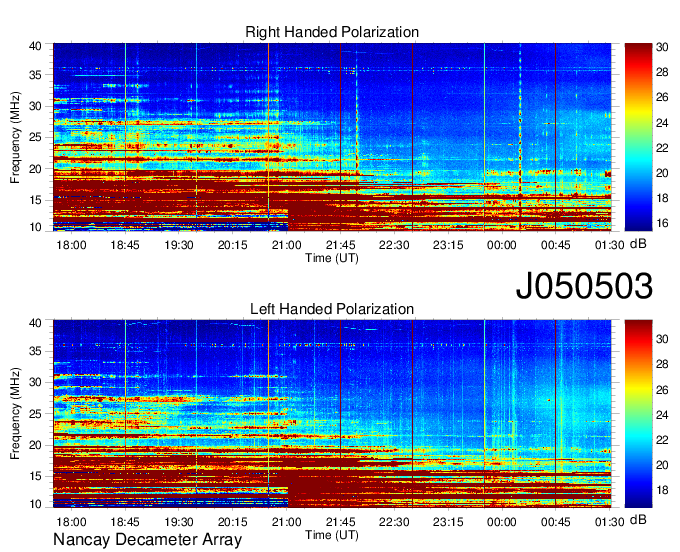Screen dimensions: 680x552
Task: Click the 00:45 tick label of the Right Handed plot
Action: 556,245
